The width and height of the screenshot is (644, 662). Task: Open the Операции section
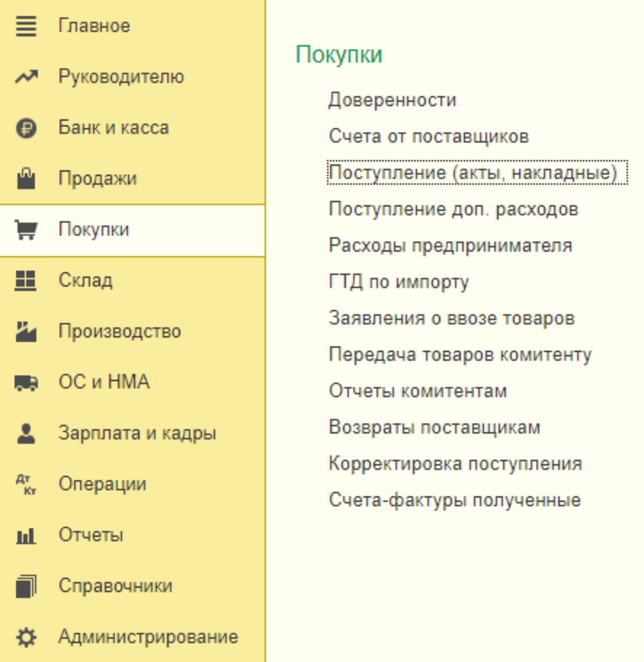point(103,484)
